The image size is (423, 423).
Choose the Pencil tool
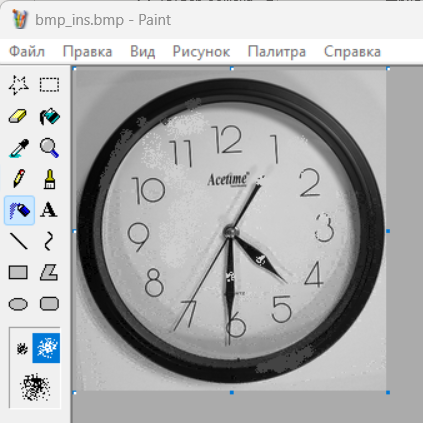point(19,179)
